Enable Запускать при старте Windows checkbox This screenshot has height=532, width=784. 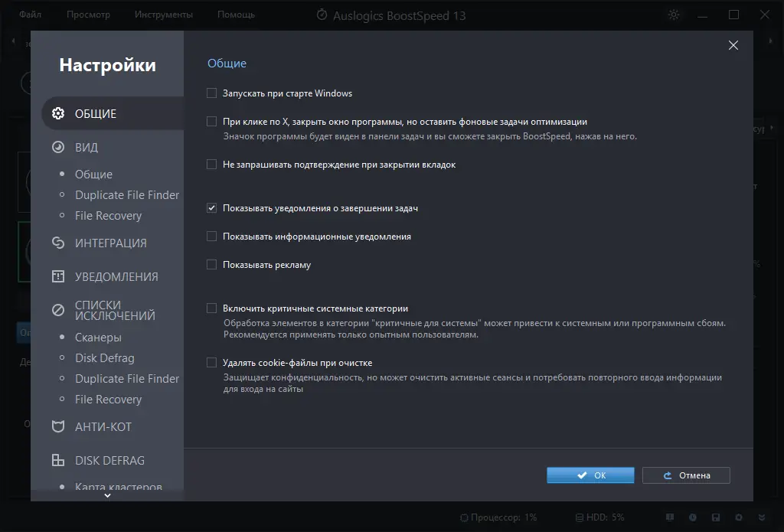[x=212, y=93]
